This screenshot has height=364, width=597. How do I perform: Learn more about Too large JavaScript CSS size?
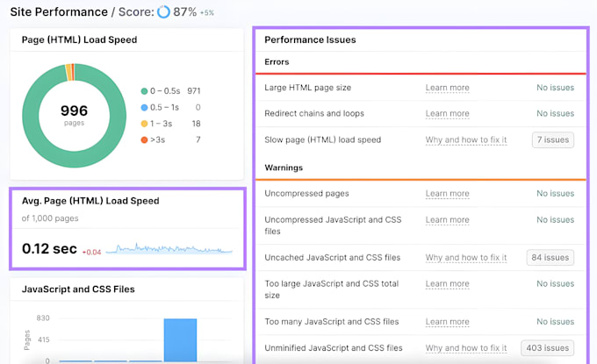coord(448,284)
